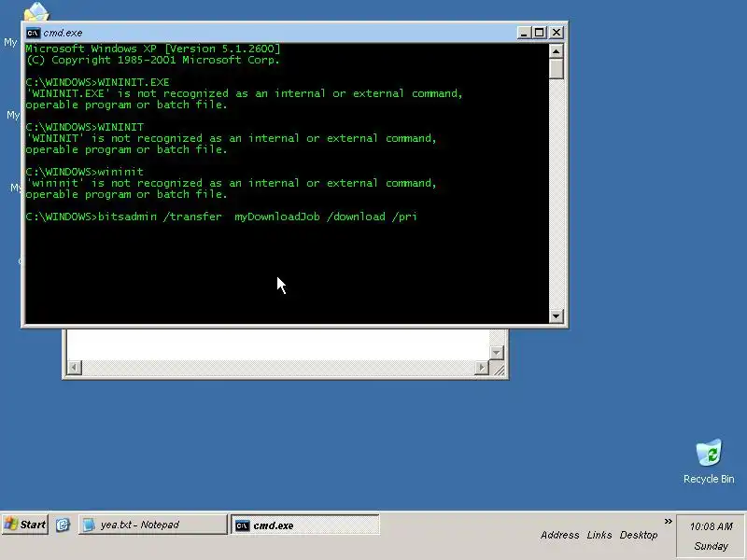Maximize the cmd.exe window
The height and width of the screenshot is (560, 747).
(540, 33)
